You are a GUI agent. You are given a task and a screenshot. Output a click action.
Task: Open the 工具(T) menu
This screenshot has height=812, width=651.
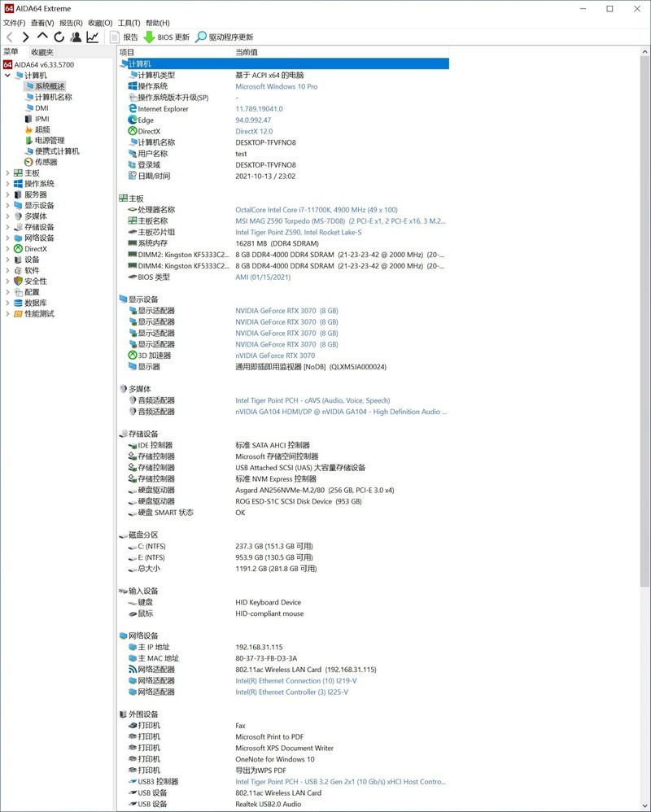point(129,23)
